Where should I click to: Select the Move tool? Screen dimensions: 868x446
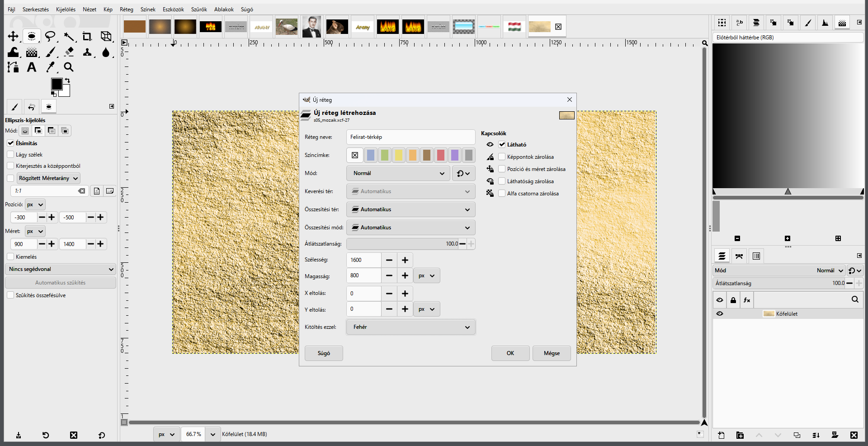[13, 36]
